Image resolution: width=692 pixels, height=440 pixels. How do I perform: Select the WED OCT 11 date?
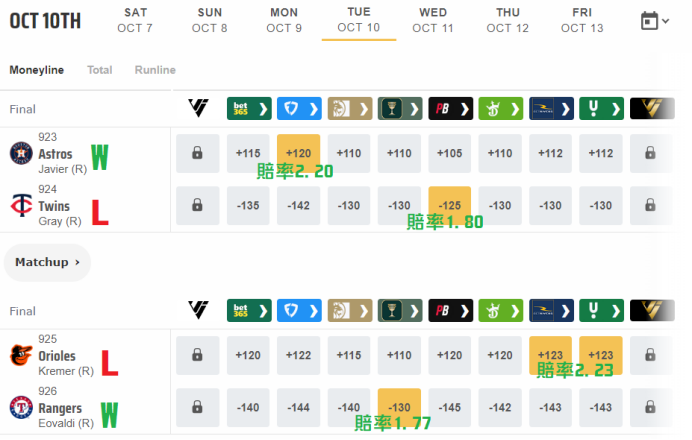coord(433,20)
